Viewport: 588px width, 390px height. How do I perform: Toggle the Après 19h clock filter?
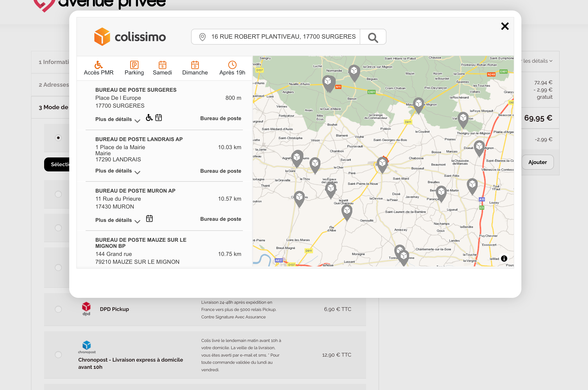(232, 68)
